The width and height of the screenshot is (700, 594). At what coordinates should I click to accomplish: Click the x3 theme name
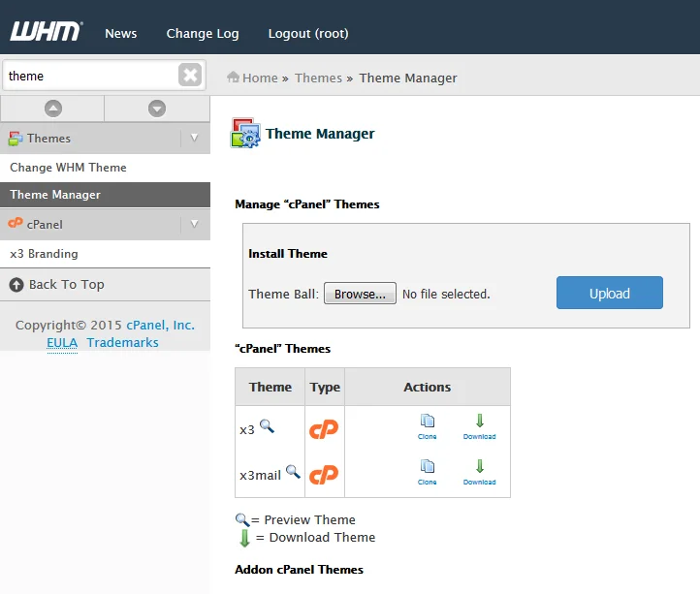(x=247, y=430)
